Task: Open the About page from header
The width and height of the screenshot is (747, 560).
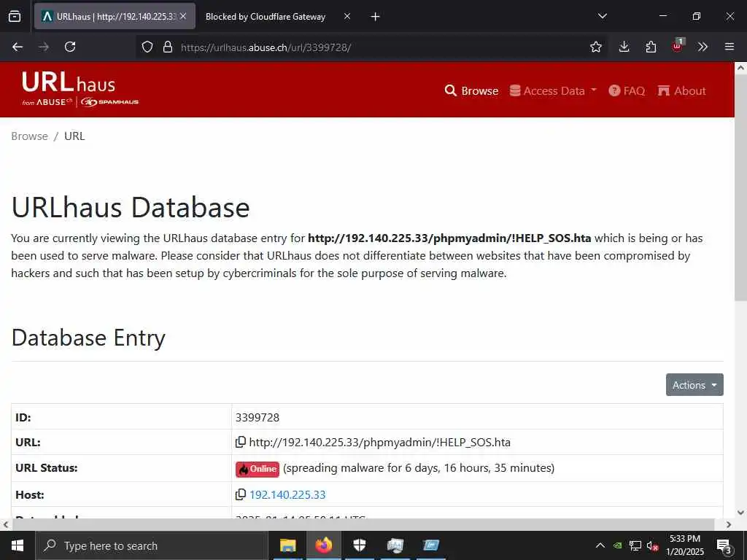Action: tap(681, 90)
